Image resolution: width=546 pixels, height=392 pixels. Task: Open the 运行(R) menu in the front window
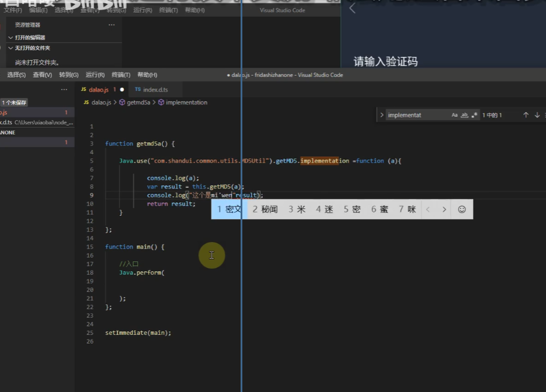point(95,75)
